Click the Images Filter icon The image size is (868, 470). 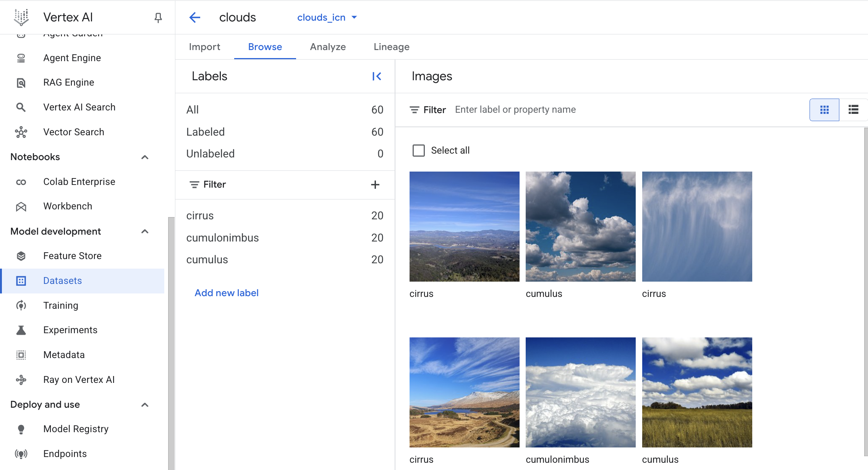tap(415, 110)
